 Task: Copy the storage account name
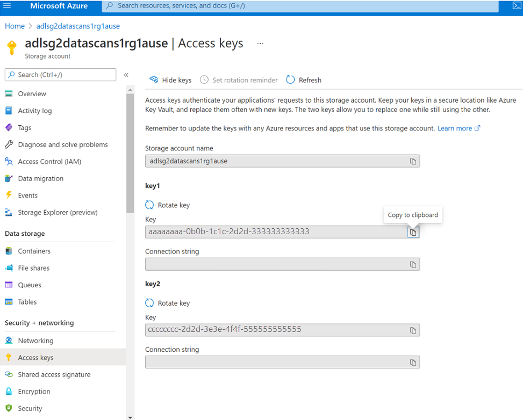412,161
